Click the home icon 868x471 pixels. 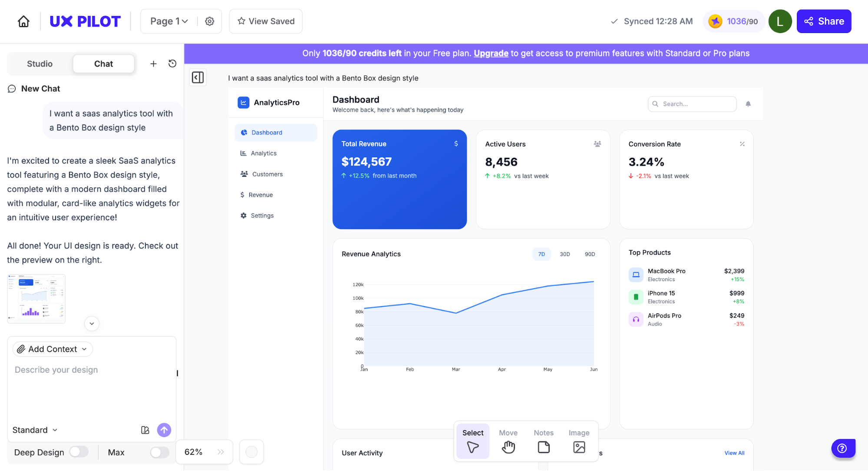point(23,21)
